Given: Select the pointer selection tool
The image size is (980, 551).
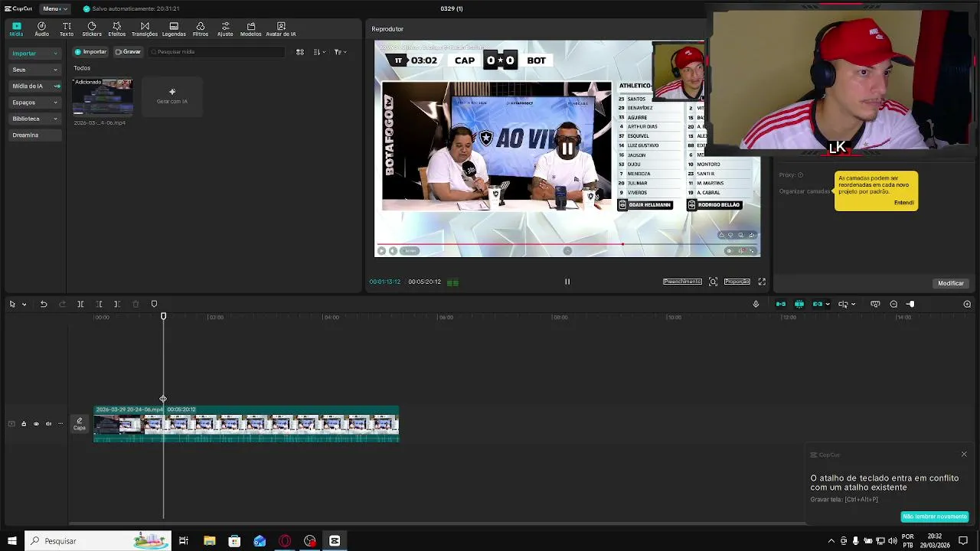Looking at the screenshot, I should click(12, 305).
